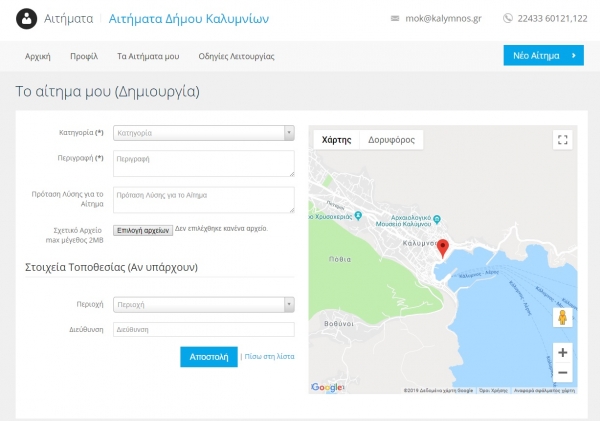
Task: Click Αιτήματα Δήμου Καλυμνίων title link
Action: [x=189, y=18]
